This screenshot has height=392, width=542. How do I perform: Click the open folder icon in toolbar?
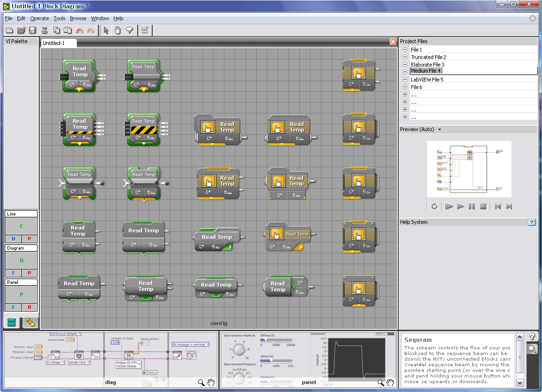click(x=21, y=30)
